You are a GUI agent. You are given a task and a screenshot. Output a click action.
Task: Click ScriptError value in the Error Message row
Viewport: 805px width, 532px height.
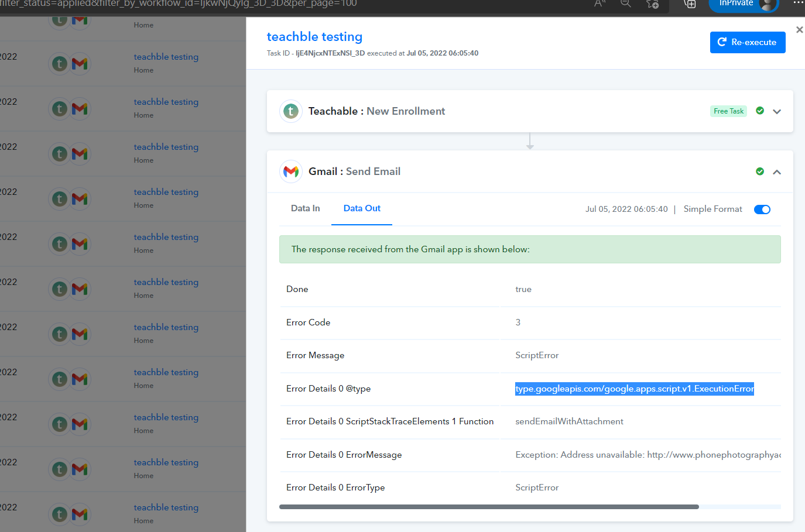coord(537,355)
